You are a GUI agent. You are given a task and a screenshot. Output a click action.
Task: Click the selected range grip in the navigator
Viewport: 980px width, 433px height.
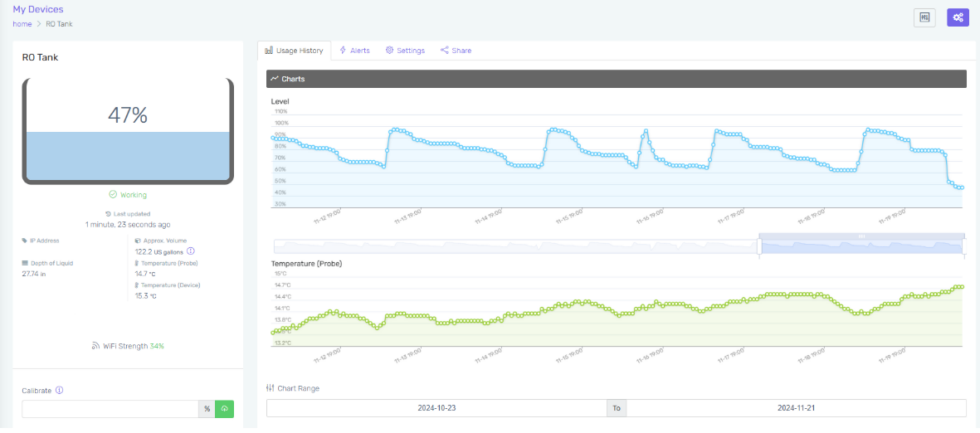click(861, 236)
